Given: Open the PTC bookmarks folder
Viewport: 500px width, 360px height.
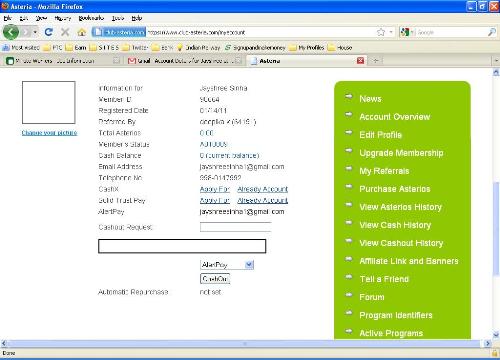Looking at the screenshot, I should (53, 48).
